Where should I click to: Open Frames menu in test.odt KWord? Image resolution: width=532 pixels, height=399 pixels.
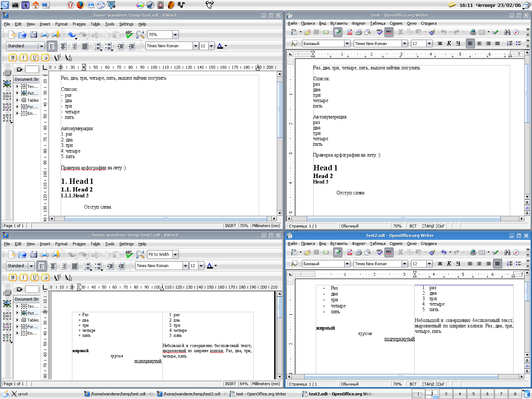(x=79, y=24)
